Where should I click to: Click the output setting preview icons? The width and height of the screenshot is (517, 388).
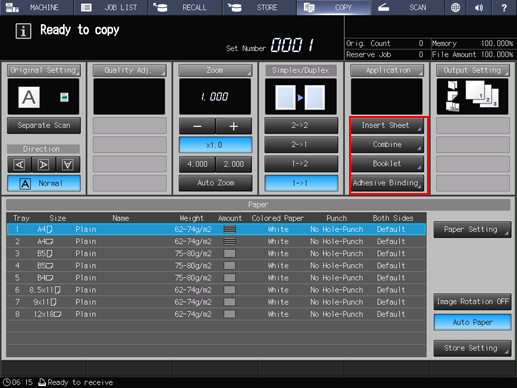[472, 97]
